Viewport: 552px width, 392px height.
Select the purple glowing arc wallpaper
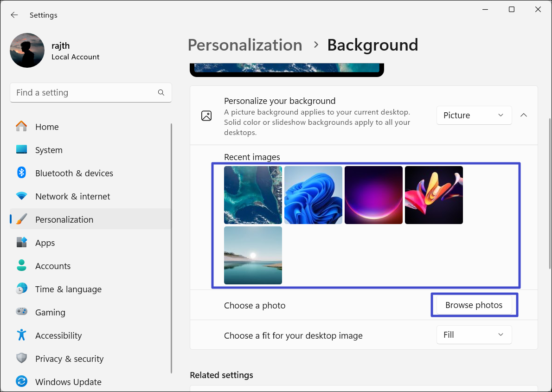click(x=373, y=195)
